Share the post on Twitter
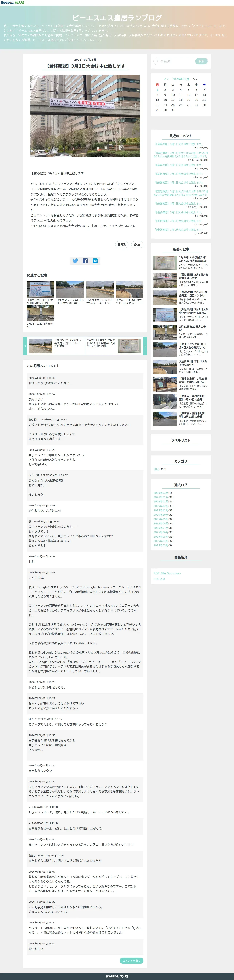 click(x=75, y=261)
